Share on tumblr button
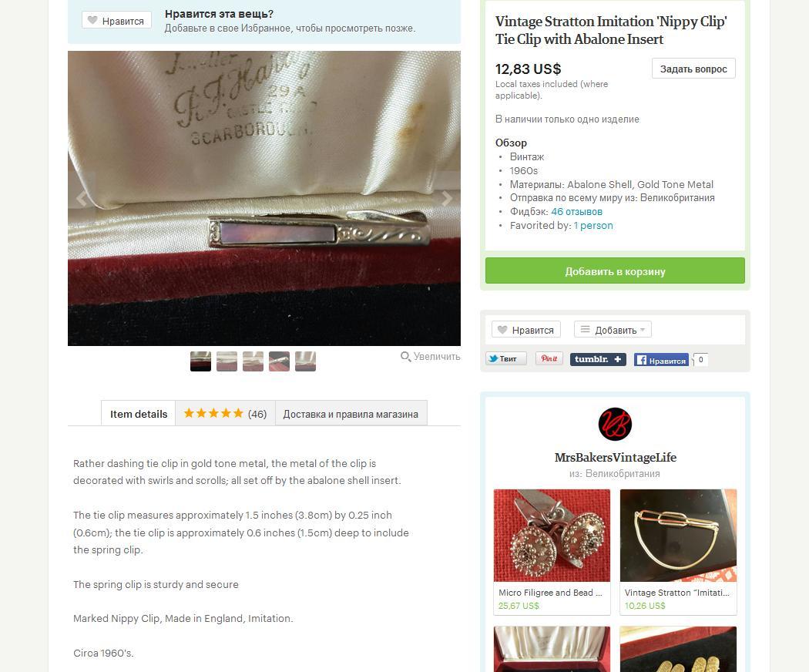The image size is (809, 672). point(598,359)
